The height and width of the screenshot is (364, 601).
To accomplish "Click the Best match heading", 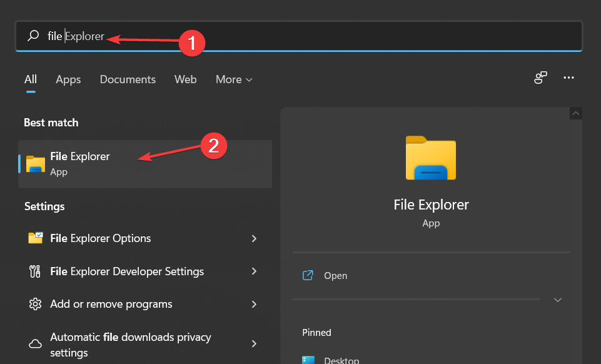I will (x=51, y=123).
